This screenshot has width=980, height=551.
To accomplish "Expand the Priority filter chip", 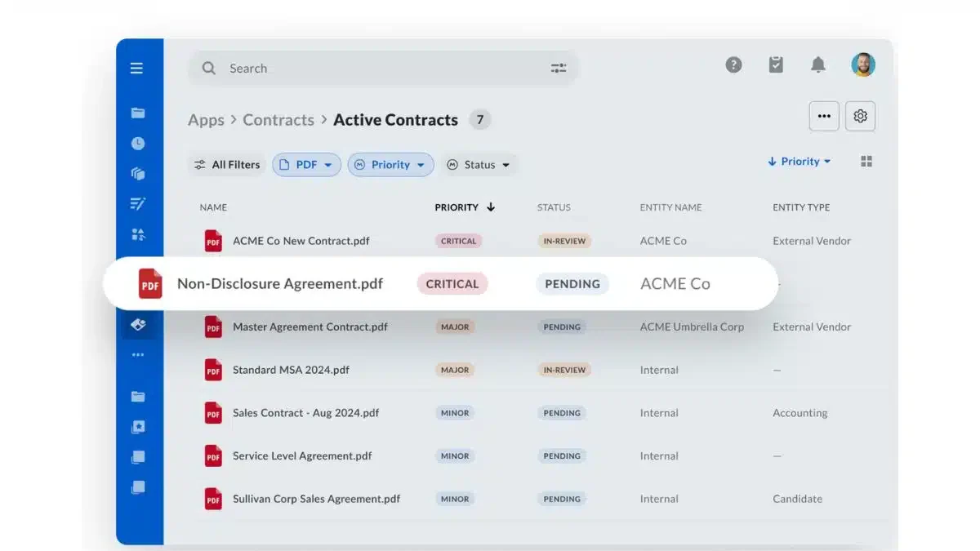I will pyautogui.click(x=390, y=165).
